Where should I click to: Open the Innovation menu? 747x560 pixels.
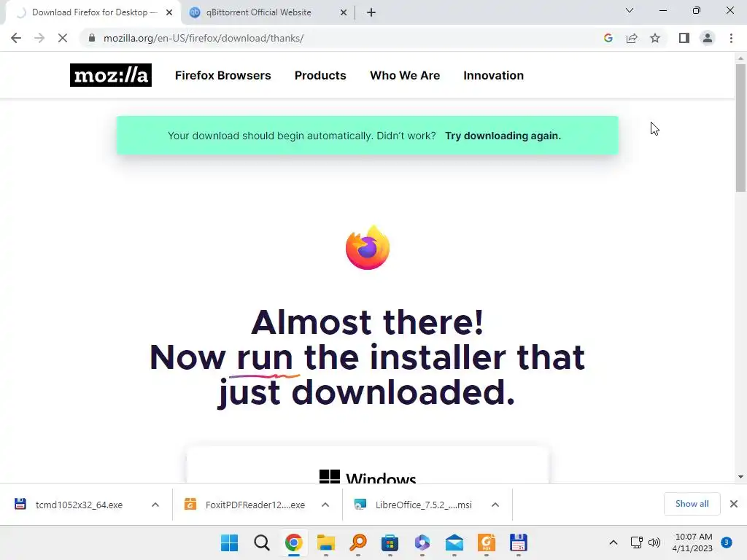[x=494, y=75]
